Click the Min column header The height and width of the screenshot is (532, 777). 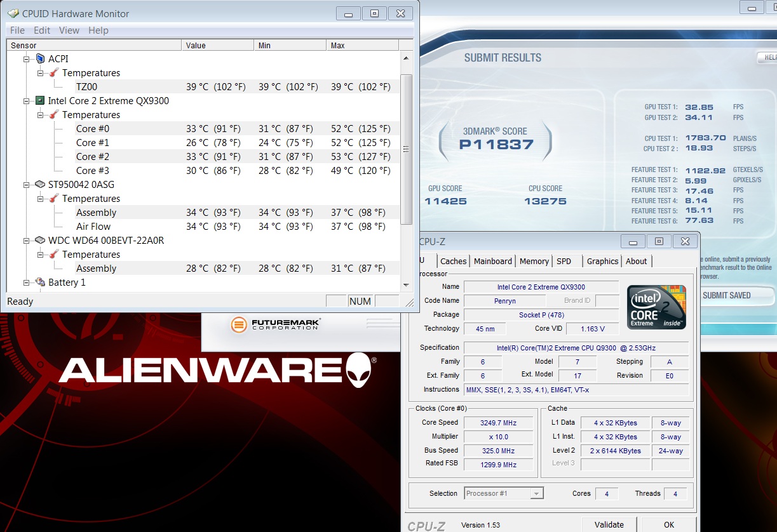coord(290,45)
